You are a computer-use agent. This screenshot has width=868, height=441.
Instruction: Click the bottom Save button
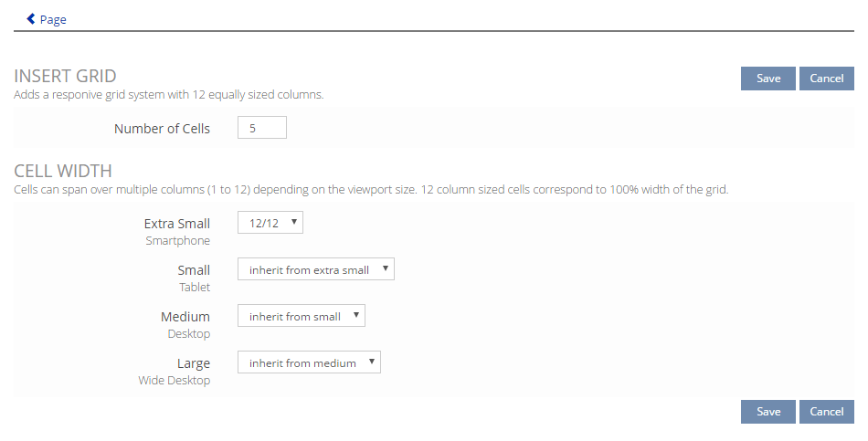tap(767, 412)
